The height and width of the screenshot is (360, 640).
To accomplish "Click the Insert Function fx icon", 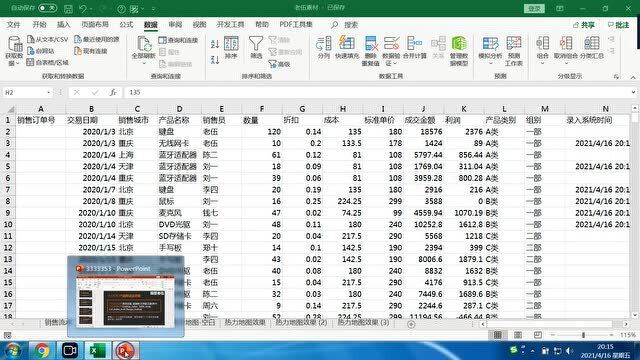I will 113,93.
